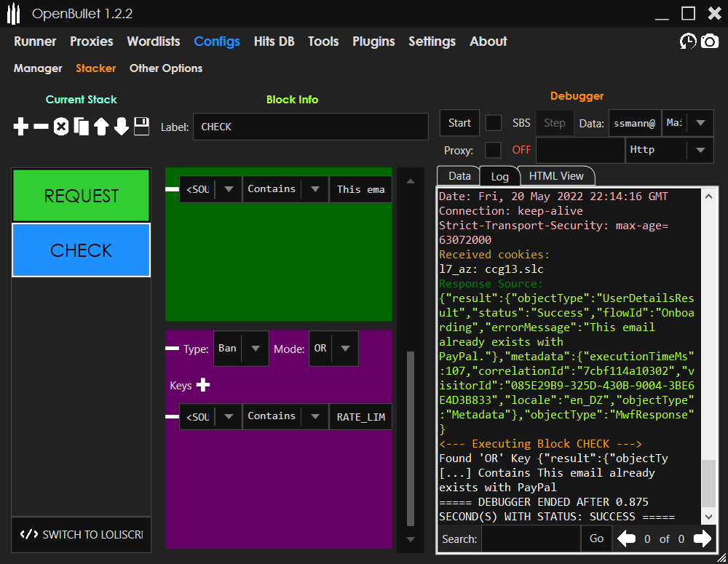Click the 'Received cookies:' log line

494,255
